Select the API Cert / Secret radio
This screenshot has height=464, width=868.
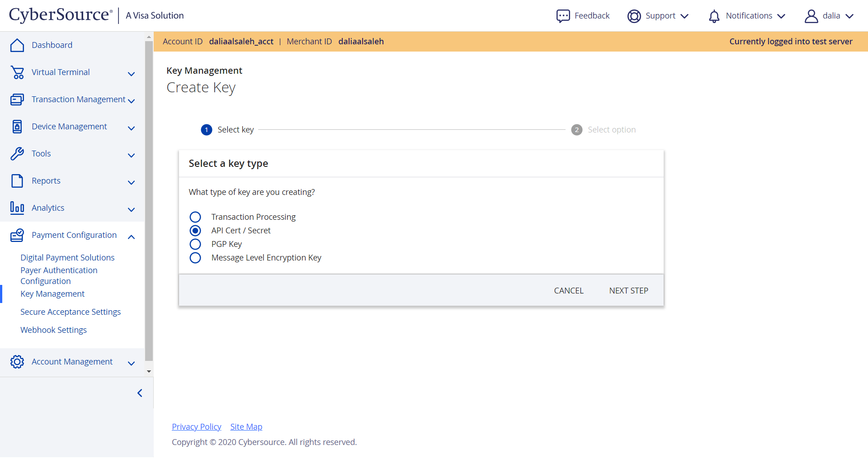195,231
